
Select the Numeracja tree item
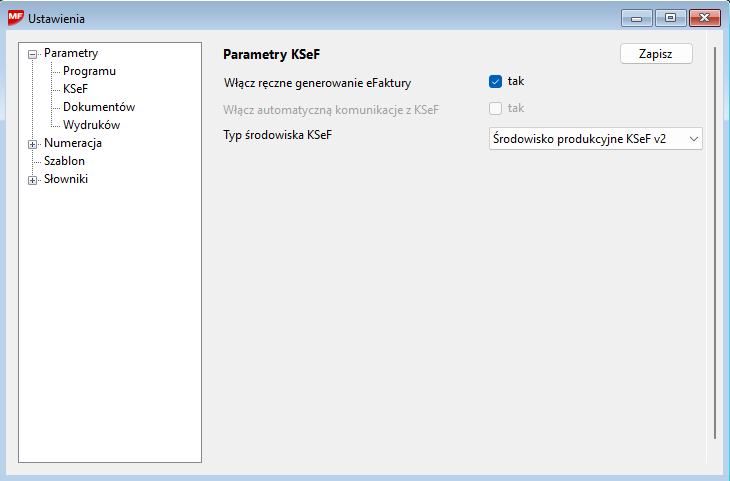coord(72,143)
